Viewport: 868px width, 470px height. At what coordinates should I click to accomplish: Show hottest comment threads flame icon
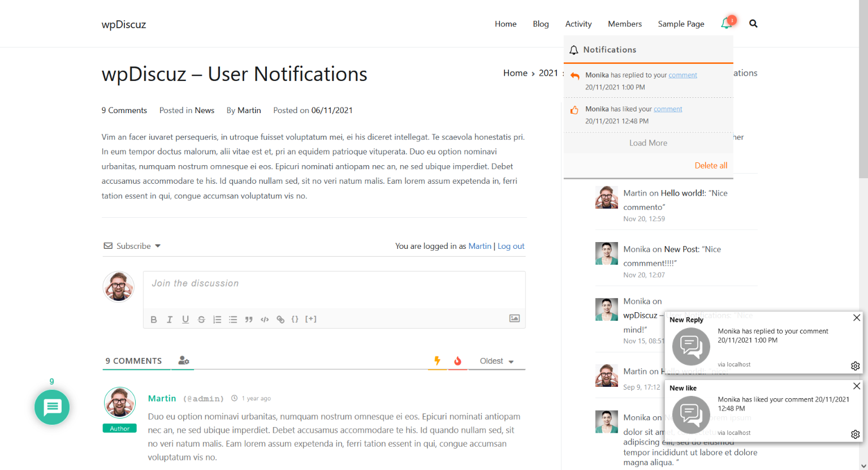457,361
